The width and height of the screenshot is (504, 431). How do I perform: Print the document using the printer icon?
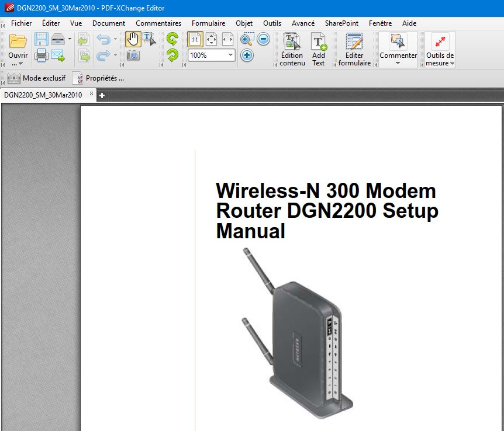click(41, 55)
